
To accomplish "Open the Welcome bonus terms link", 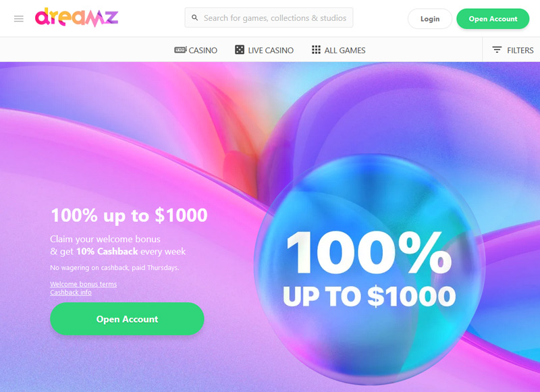I will pyautogui.click(x=83, y=284).
